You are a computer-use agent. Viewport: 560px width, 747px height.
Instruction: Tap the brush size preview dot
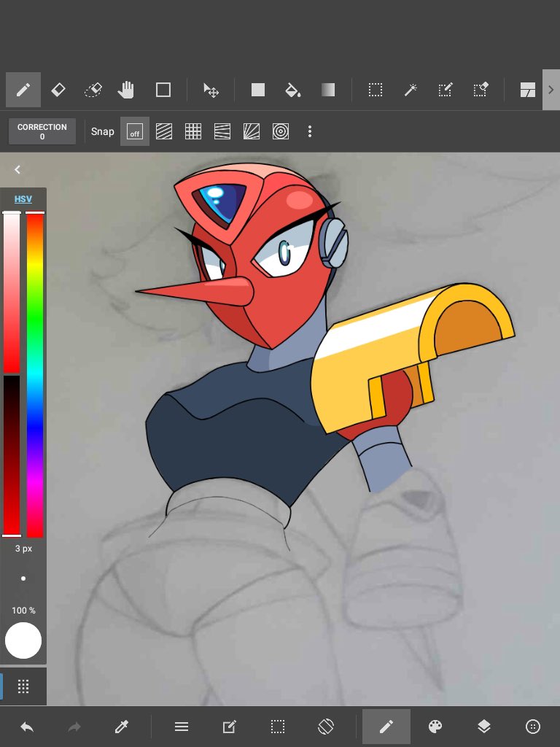(23, 578)
